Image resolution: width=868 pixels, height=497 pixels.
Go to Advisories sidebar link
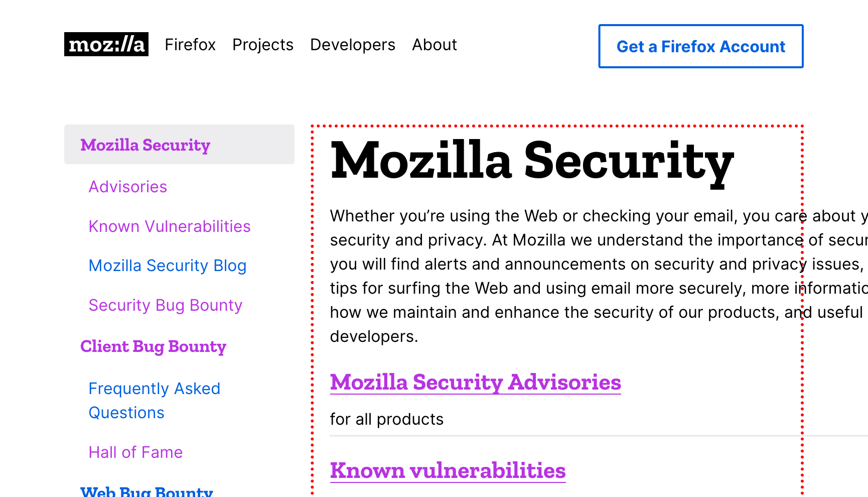tap(128, 187)
